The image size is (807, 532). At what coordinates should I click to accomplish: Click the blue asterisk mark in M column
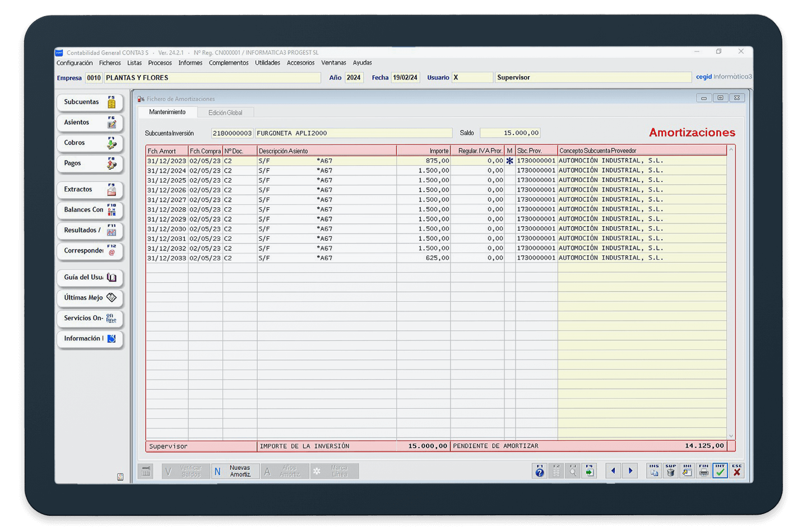509,161
